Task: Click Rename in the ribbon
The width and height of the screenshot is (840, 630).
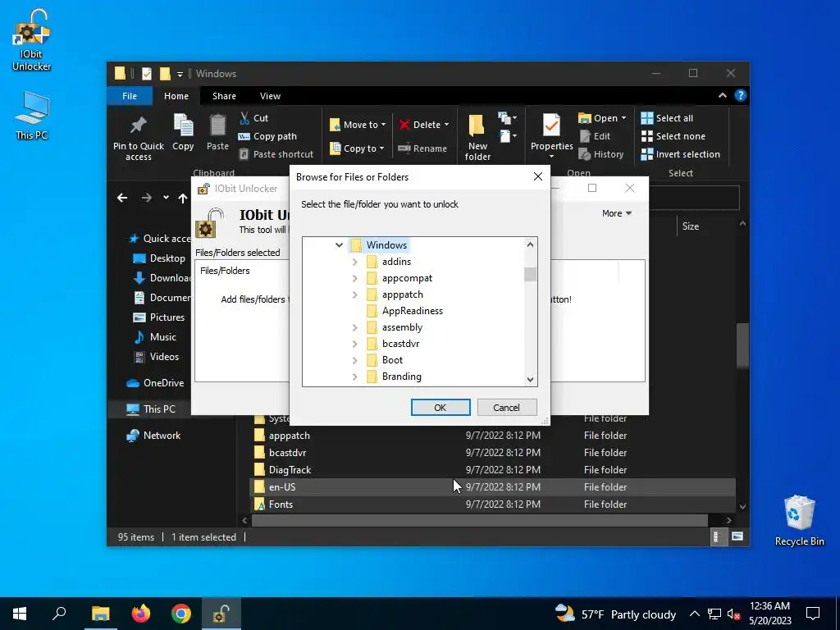Action: (422, 148)
